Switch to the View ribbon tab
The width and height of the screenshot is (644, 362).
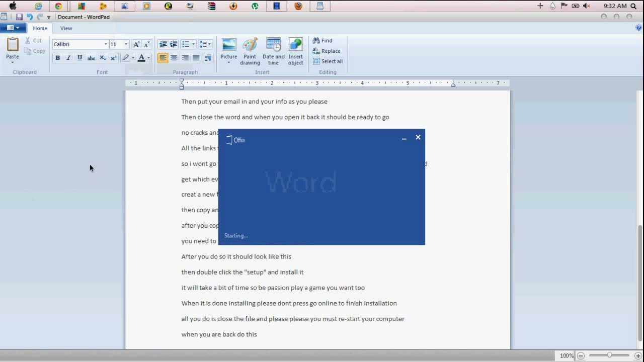tap(66, 29)
